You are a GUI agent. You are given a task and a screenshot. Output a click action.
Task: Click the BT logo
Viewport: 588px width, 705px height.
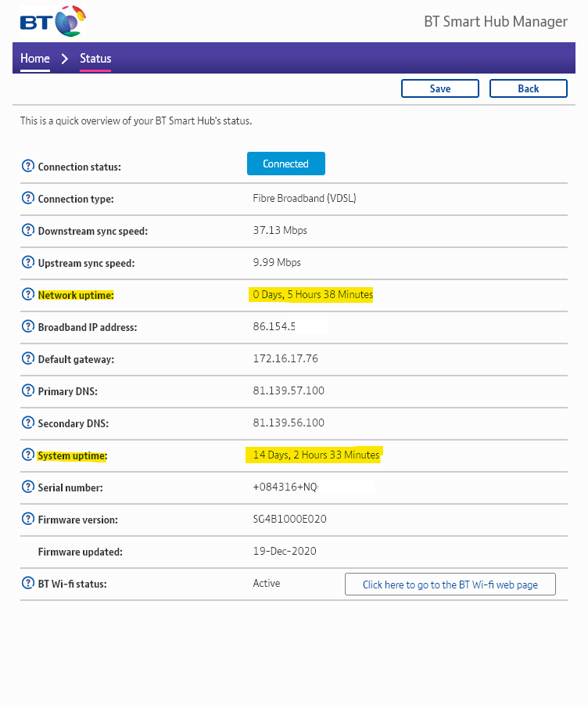pyautogui.click(x=52, y=21)
